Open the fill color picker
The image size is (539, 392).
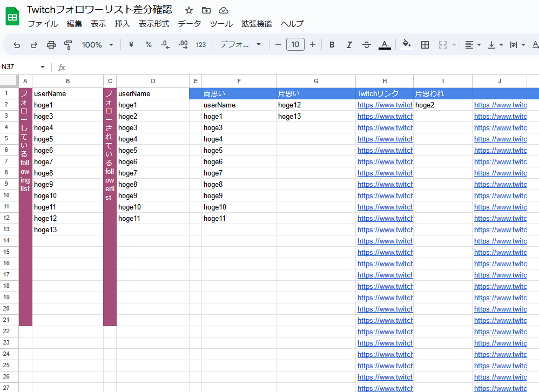[407, 45]
